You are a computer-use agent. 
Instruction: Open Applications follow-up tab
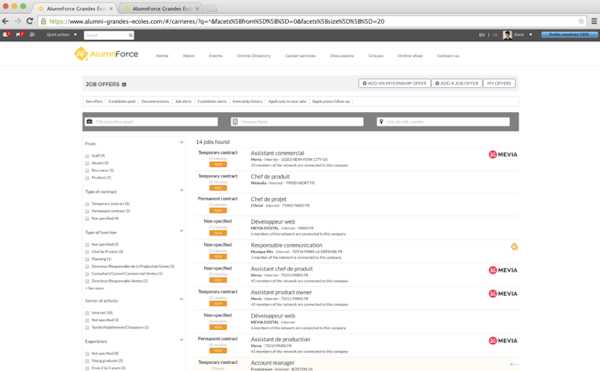[331, 102]
